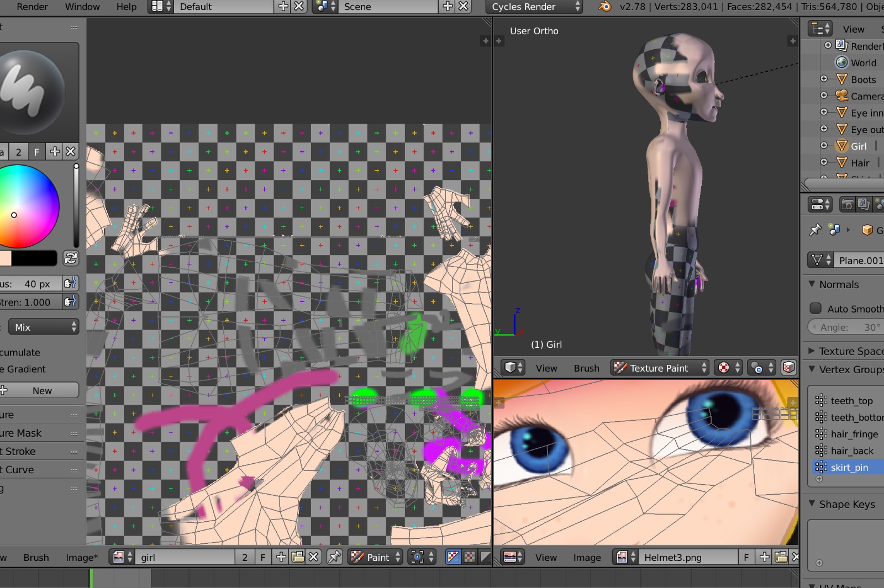Viewport: 884px width, 588px height.
Task: Enable the Auto Smooth checkbox
Action: 815,308
